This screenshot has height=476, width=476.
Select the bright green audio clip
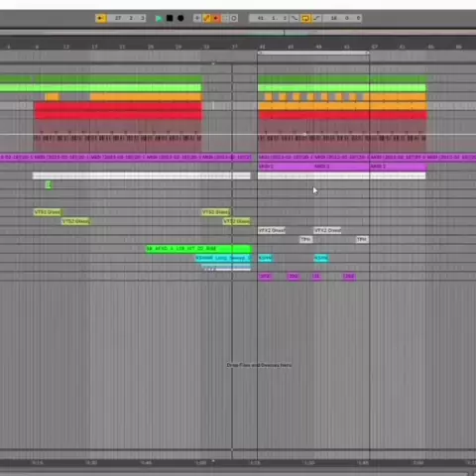(x=199, y=248)
